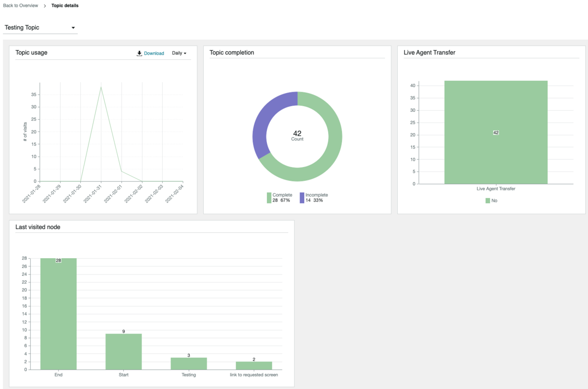Click the link to requested screen label
Image resolution: width=588 pixels, height=389 pixels.
tap(254, 375)
